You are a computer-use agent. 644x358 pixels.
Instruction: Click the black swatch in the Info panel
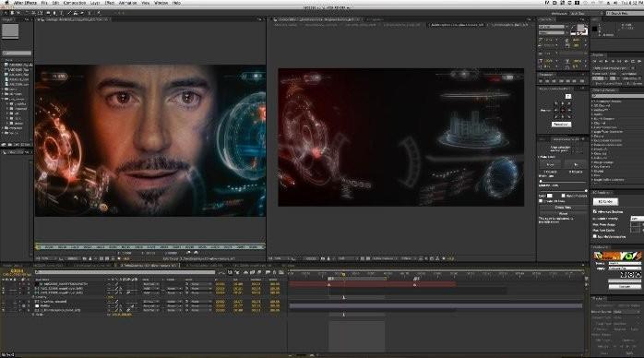coord(595,30)
